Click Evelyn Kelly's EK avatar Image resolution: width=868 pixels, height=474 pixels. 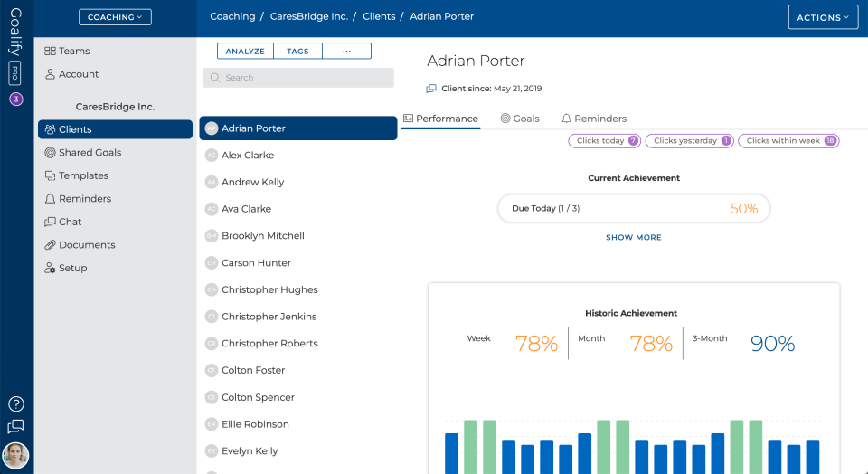tap(212, 451)
